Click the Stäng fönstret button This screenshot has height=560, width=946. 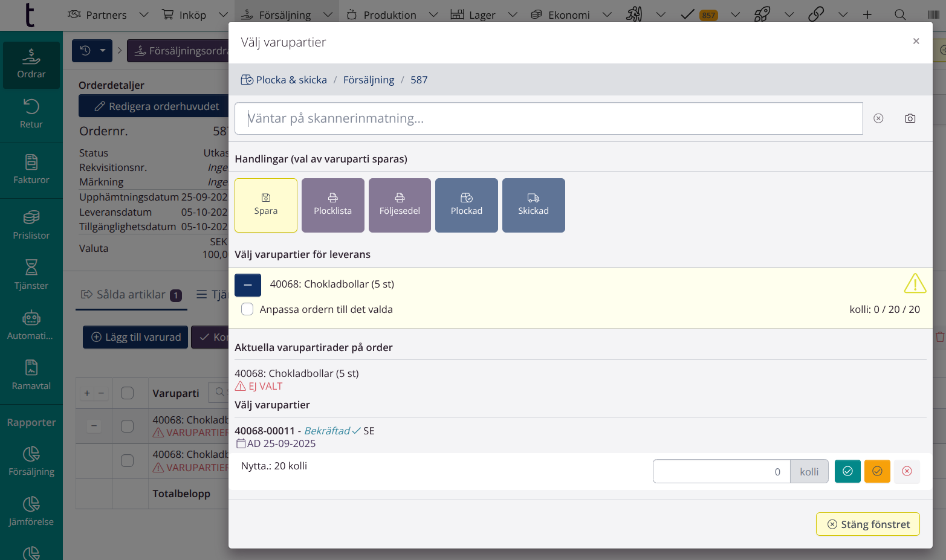tap(867, 524)
